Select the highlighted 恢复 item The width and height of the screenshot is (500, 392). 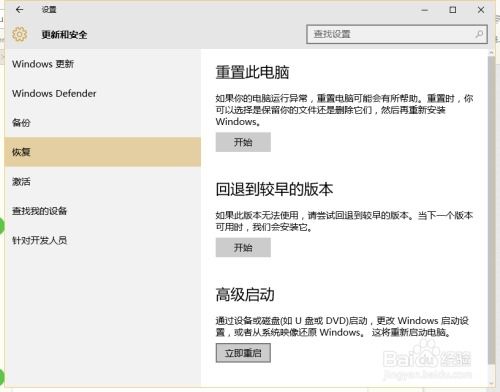(103, 152)
